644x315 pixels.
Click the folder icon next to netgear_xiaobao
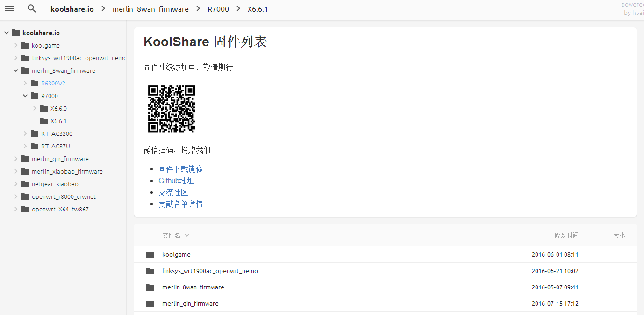pos(25,184)
